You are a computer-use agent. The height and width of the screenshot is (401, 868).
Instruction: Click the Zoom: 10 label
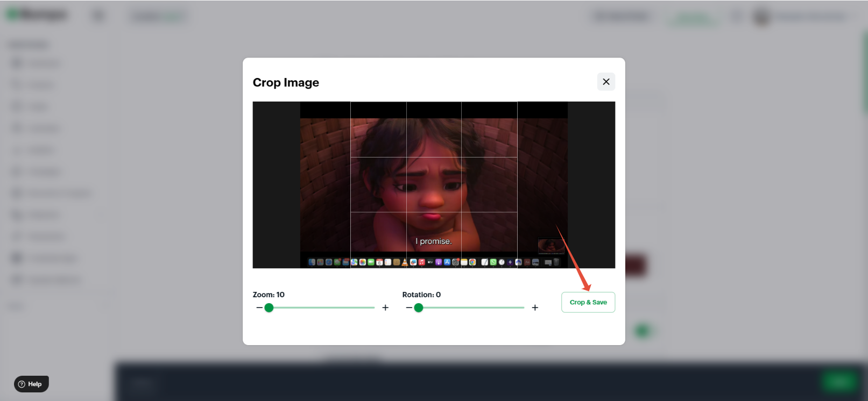(269, 295)
